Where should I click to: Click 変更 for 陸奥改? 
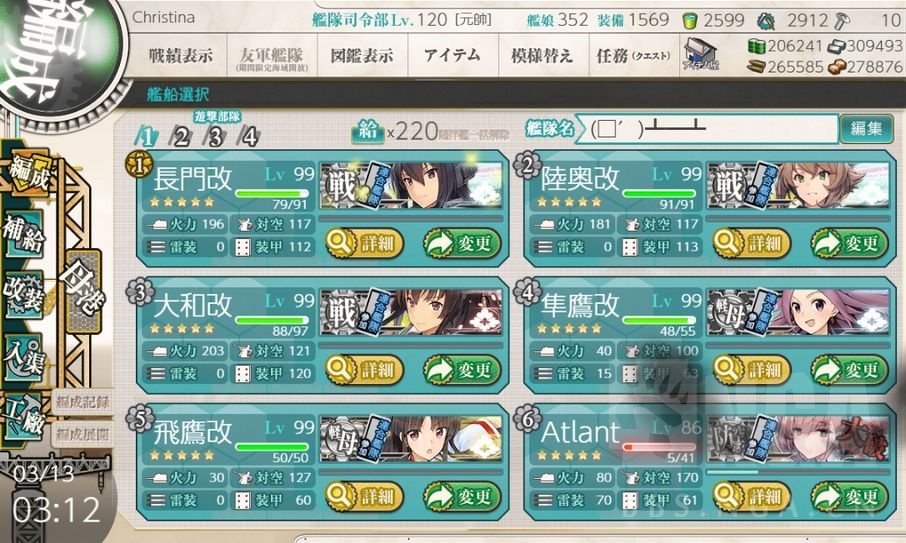click(x=850, y=243)
